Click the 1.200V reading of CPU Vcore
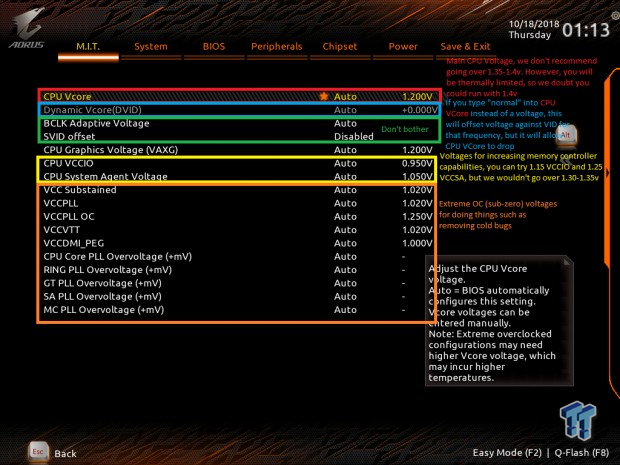Image resolution: width=620 pixels, height=465 pixels. tap(417, 96)
